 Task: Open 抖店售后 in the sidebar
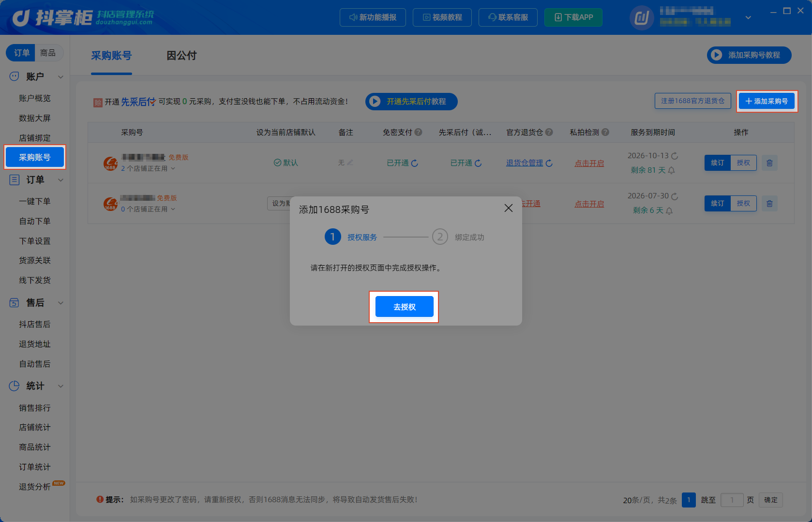35,324
